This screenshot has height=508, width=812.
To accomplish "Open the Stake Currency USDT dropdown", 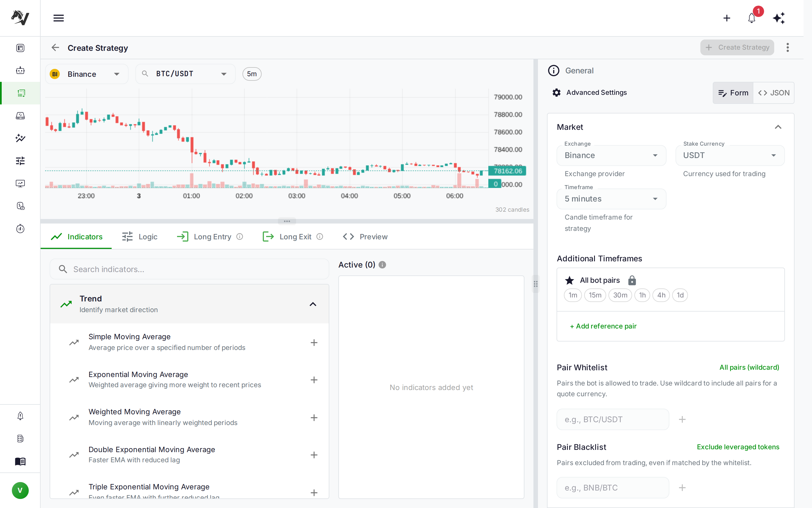I will pyautogui.click(x=730, y=155).
